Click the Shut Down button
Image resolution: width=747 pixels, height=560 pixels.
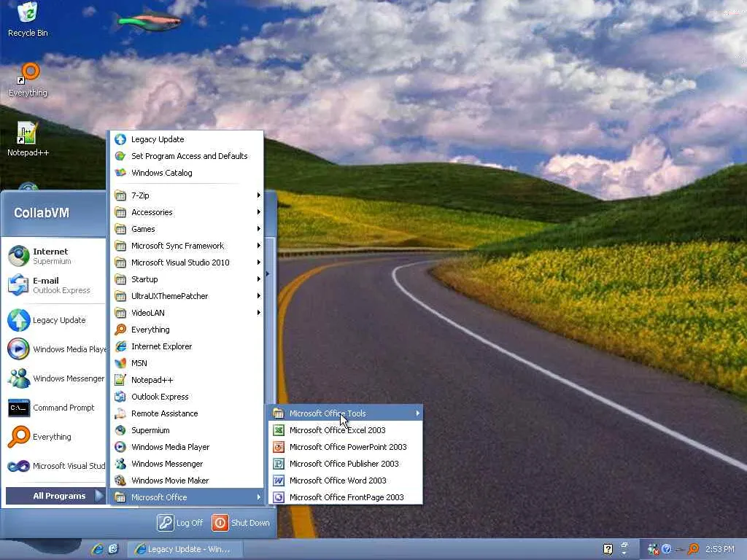pos(241,522)
